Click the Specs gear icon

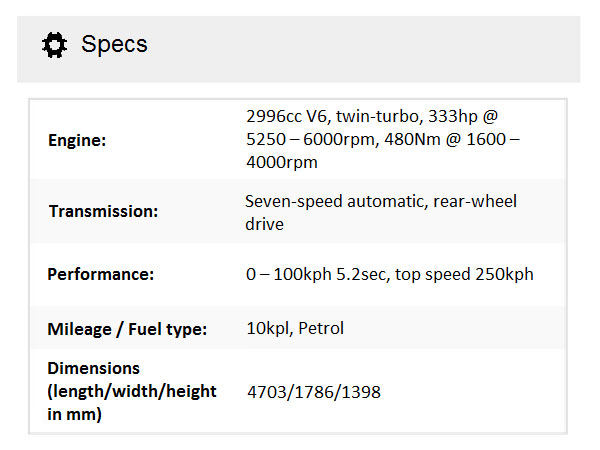click(54, 45)
